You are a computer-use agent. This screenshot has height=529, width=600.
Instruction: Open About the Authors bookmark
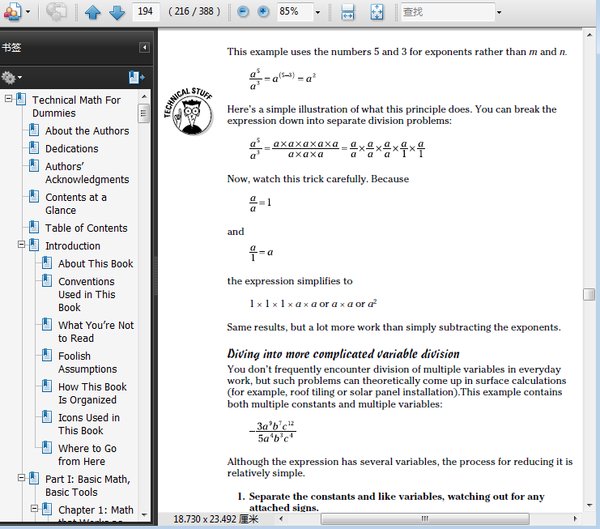pos(87,131)
